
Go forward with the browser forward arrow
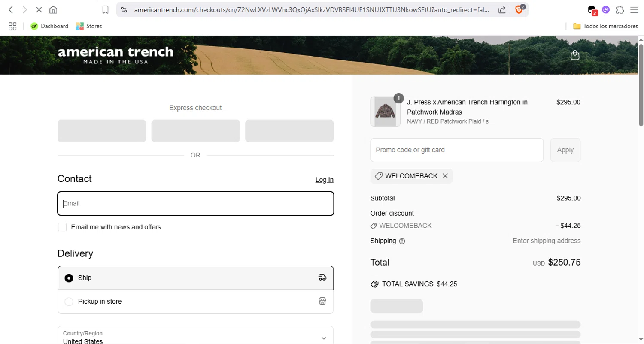[24, 9]
